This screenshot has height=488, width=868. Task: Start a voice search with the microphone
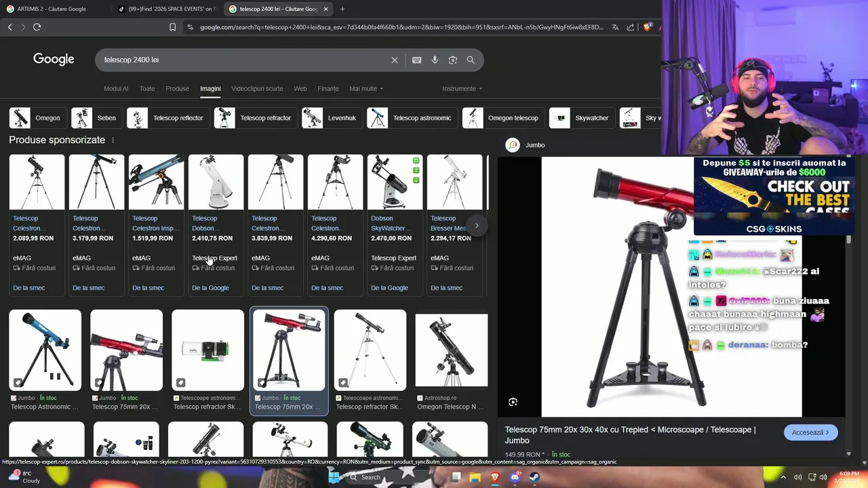click(x=435, y=60)
